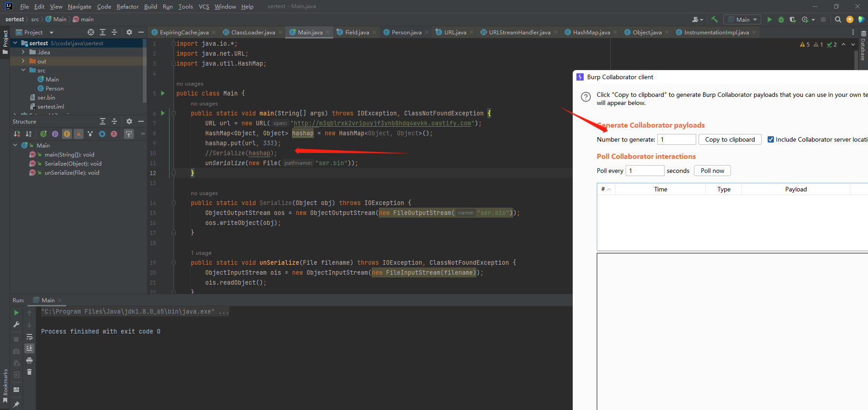This screenshot has height=410, width=868.
Task: Click the orange update arrow icon
Action: [x=849, y=19]
